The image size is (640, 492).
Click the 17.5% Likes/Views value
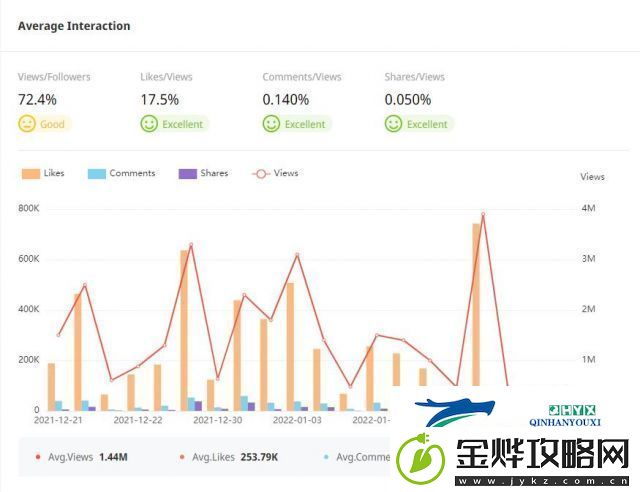coord(160,100)
